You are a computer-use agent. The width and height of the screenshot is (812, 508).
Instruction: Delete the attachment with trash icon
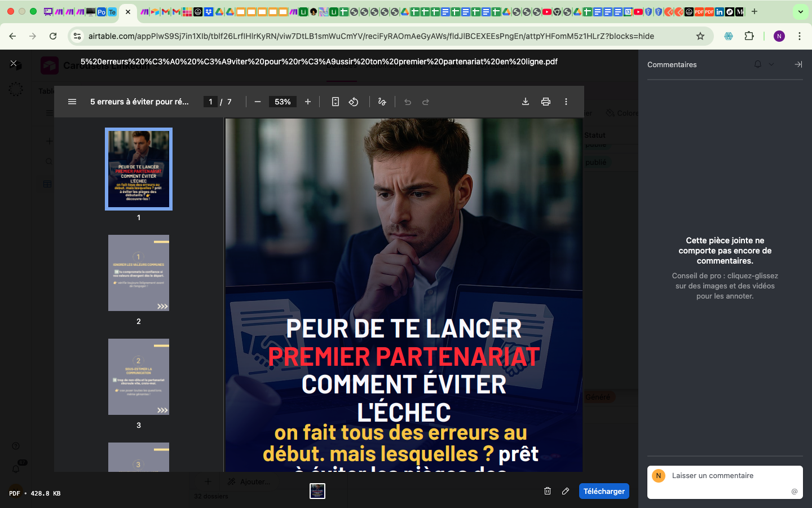pyautogui.click(x=548, y=491)
